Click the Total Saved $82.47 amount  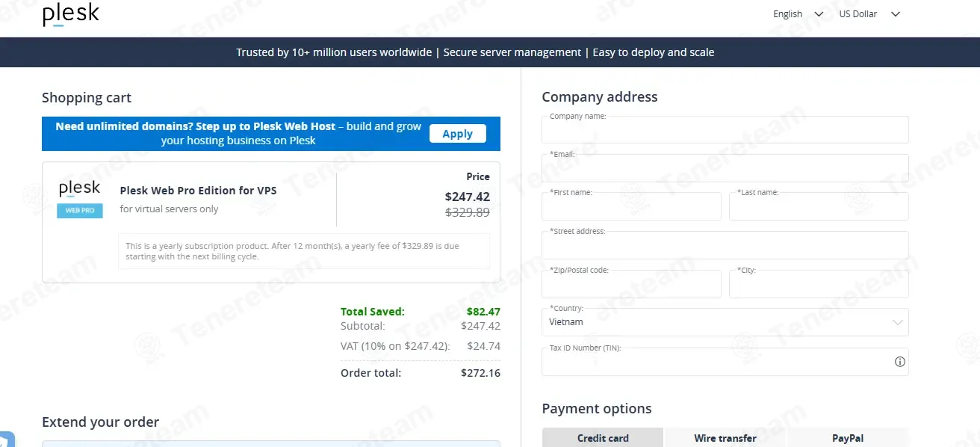coord(483,312)
